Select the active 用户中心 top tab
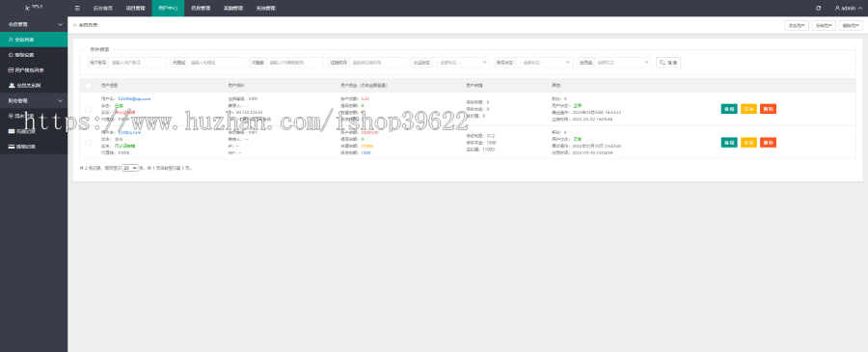 tap(168, 9)
